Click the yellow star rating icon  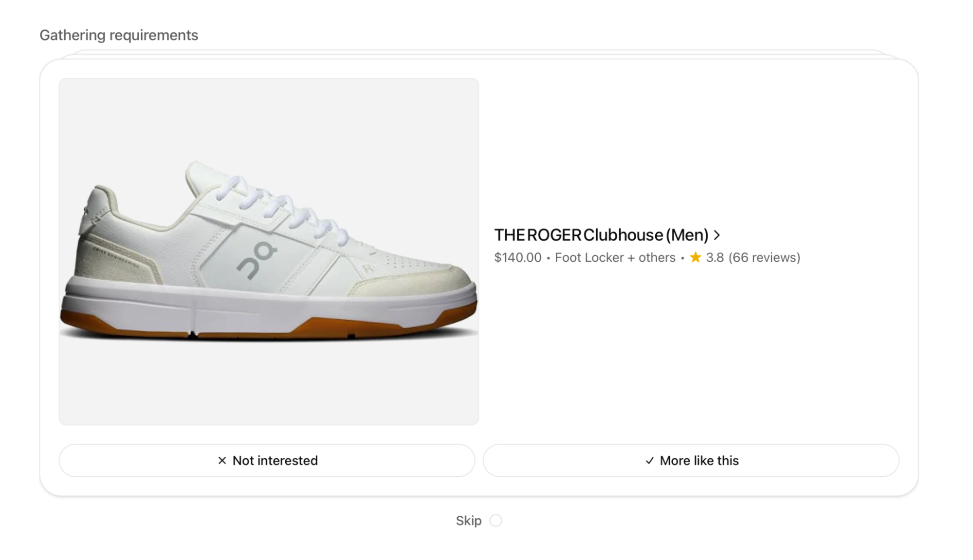pyautogui.click(x=694, y=258)
